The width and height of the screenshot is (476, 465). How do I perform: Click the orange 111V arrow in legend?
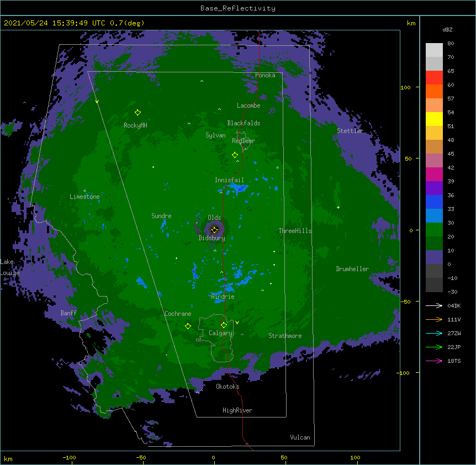click(434, 319)
